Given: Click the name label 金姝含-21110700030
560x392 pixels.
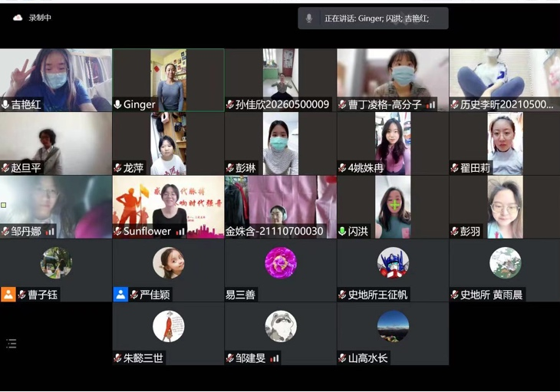Looking at the screenshot, I should [275, 231].
